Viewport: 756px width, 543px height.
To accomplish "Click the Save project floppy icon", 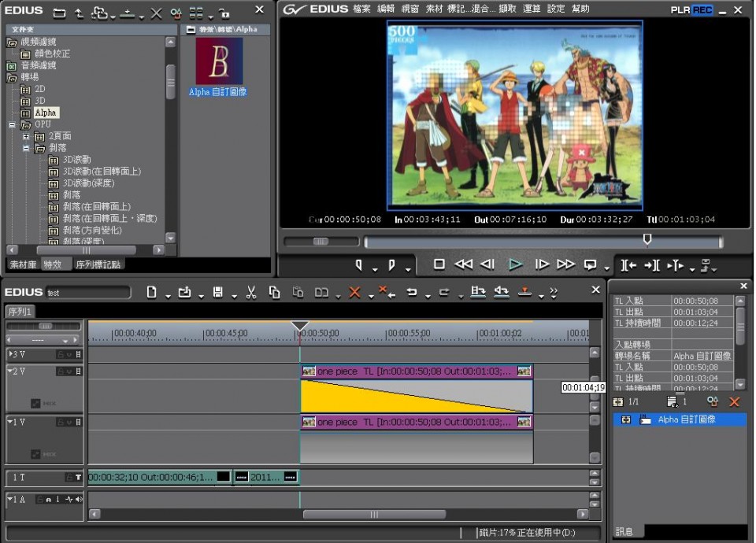I will coord(218,292).
